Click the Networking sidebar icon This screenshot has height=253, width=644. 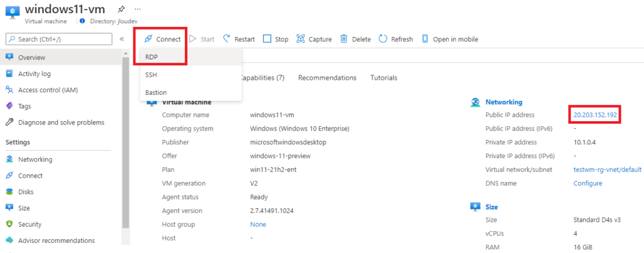tap(9, 159)
